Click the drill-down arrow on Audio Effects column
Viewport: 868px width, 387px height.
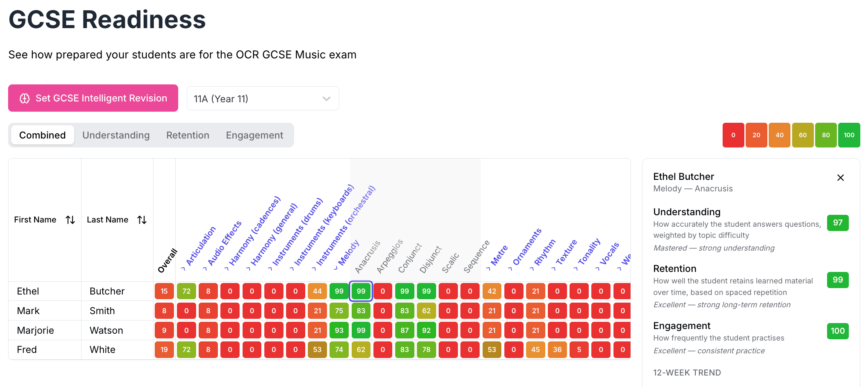coord(205,269)
